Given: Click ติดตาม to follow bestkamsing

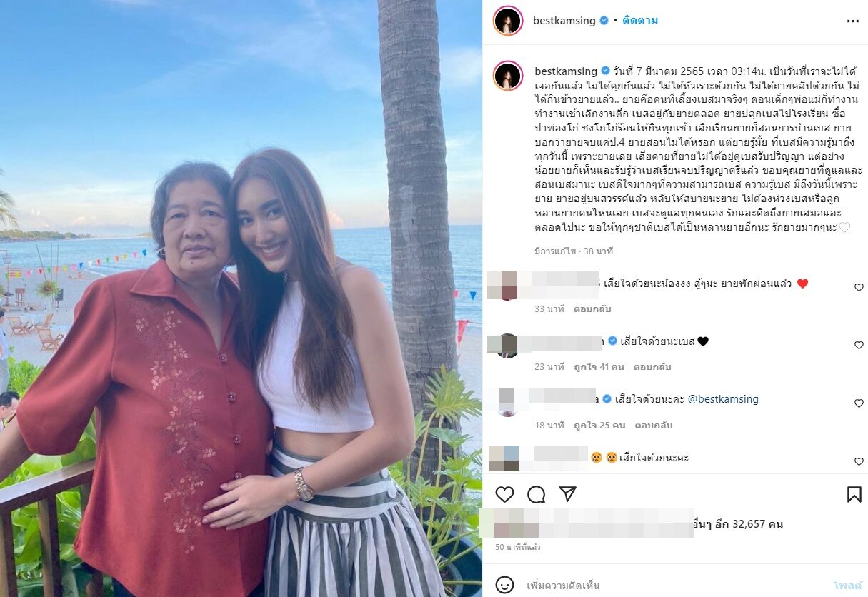Looking at the screenshot, I should click(x=639, y=21).
